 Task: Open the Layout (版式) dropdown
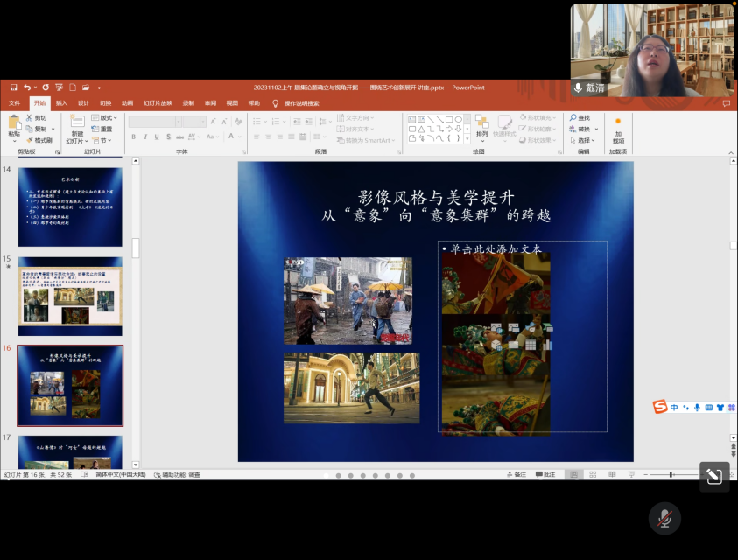pyautogui.click(x=108, y=117)
